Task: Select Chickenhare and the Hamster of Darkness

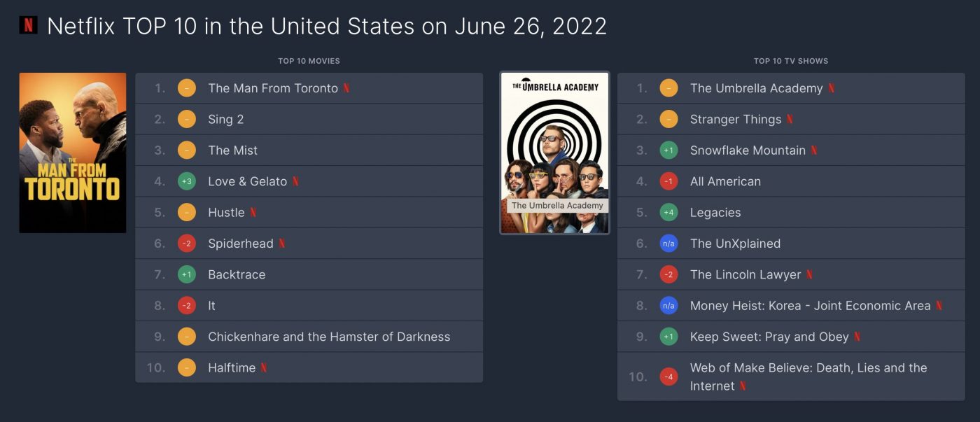Action: point(309,337)
